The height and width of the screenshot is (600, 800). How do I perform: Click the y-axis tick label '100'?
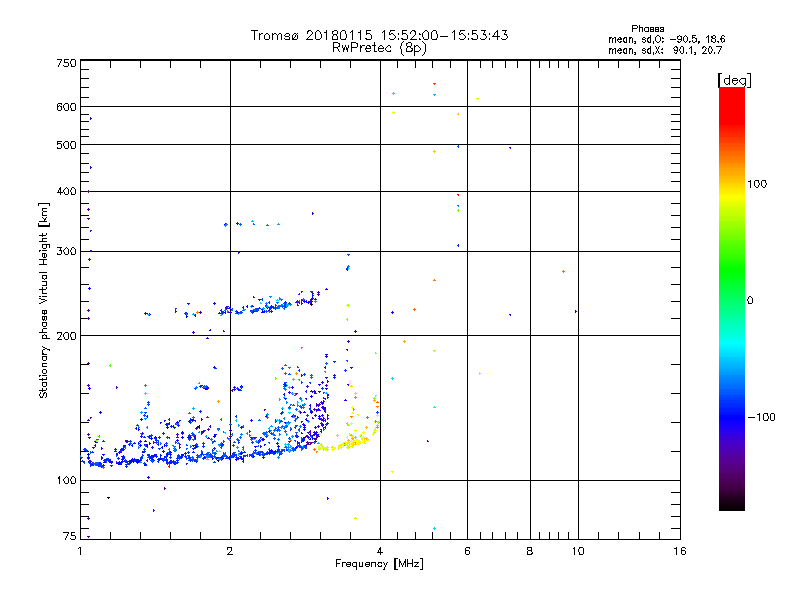click(66, 481)
